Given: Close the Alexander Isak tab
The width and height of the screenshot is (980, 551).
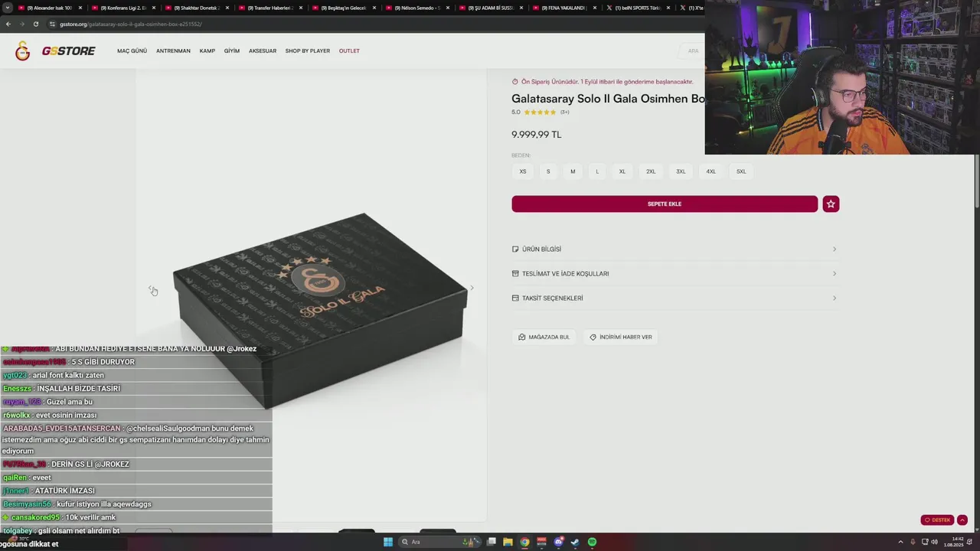Looking at the screenshot, I should click(x=80, y=8).
